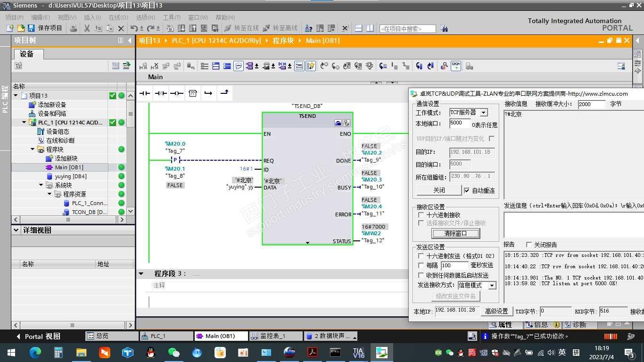Enable 十六进制接收 hex receive checkbox

point(421,215)
